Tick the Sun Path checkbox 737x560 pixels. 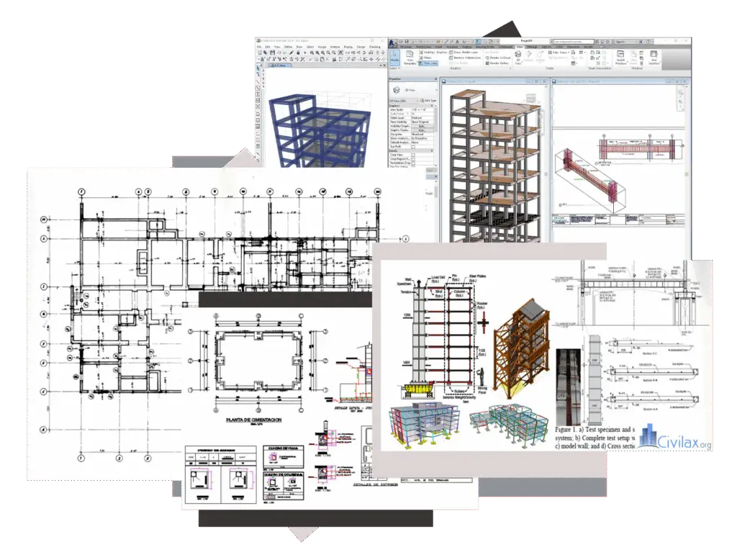pos(413,147)
